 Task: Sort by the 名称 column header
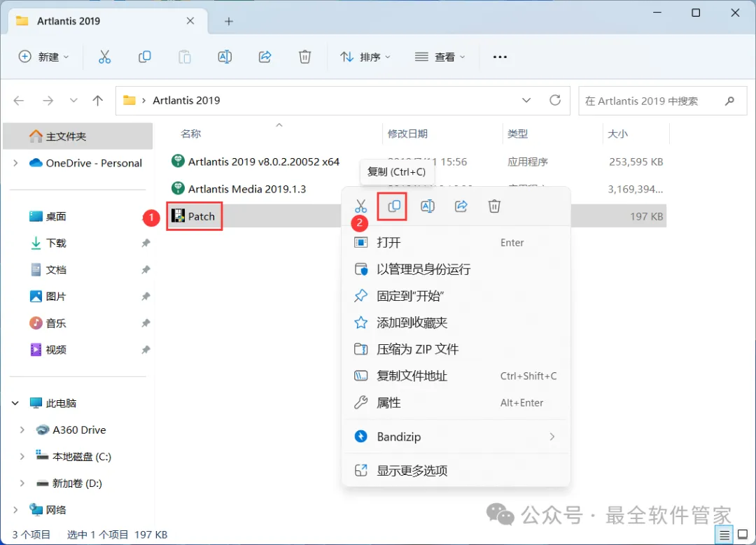(191, 134)
